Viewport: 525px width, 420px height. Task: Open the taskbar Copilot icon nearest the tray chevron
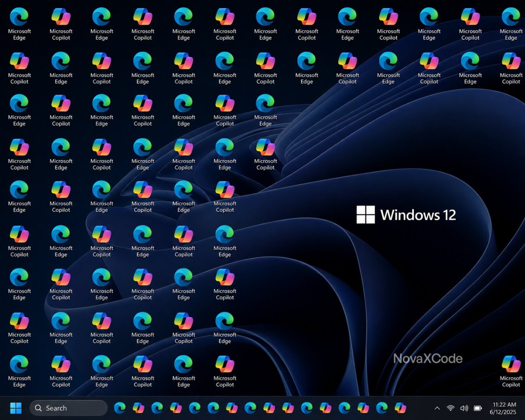click(400, 408)
